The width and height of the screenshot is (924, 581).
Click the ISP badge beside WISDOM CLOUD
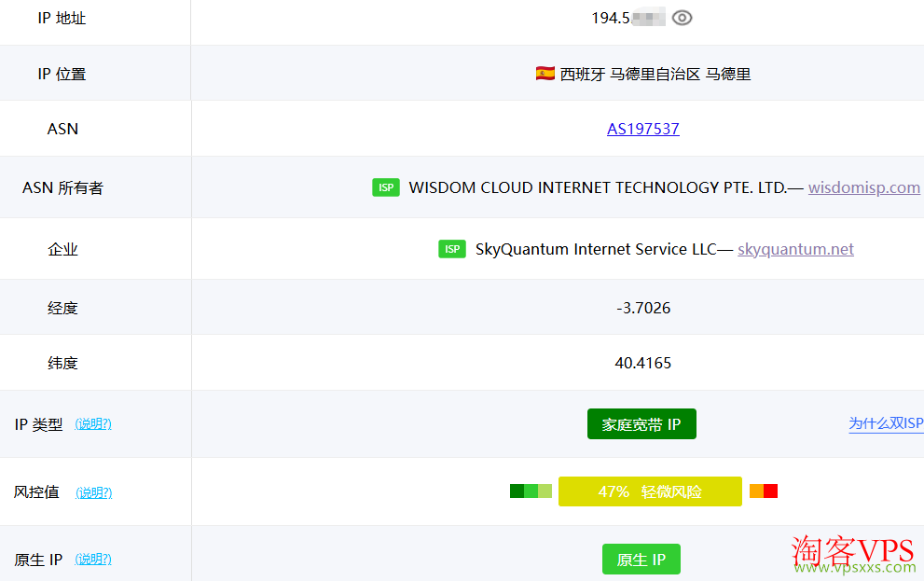386,187
